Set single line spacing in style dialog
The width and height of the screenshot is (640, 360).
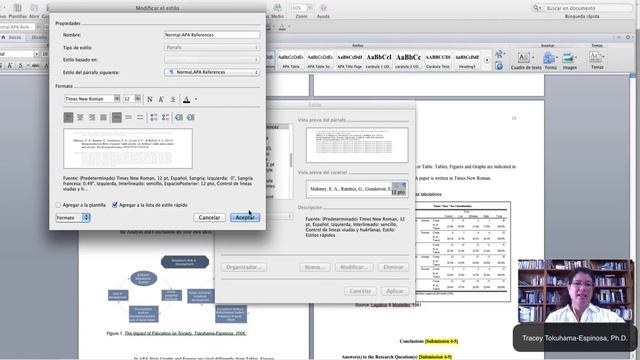(x=116, y=118)
